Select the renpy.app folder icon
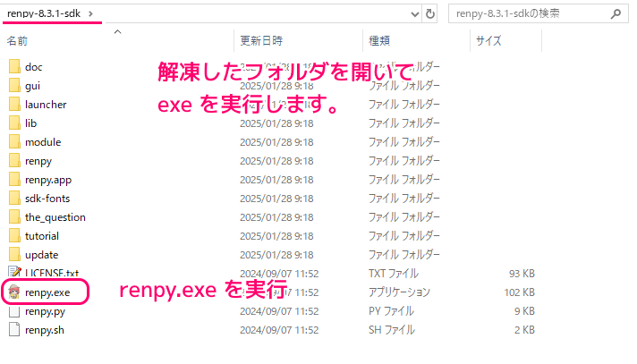 pyautogui.click(x=14, y=180)
